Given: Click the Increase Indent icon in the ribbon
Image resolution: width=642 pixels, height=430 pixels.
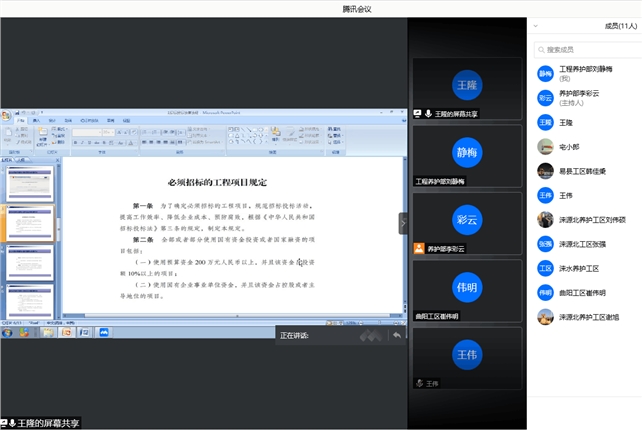Looking at the screenshot, I should (172, 132).
